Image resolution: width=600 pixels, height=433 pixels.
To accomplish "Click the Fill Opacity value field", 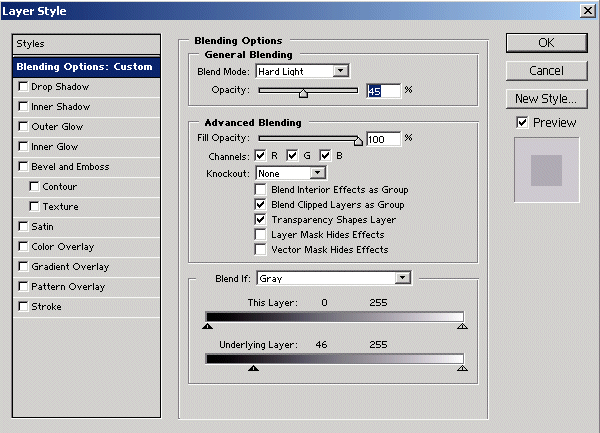I will click(x=383, y=139).
